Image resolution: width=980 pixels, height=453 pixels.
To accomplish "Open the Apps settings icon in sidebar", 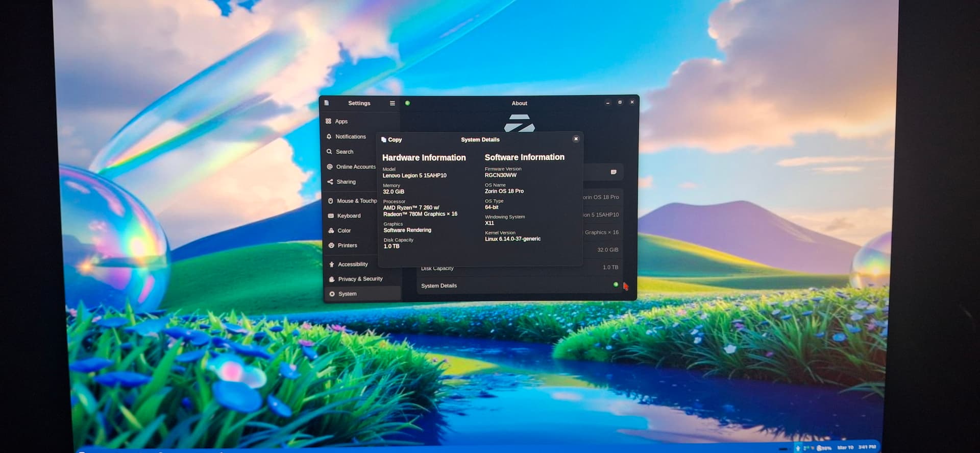I will (x=328, y=121).
